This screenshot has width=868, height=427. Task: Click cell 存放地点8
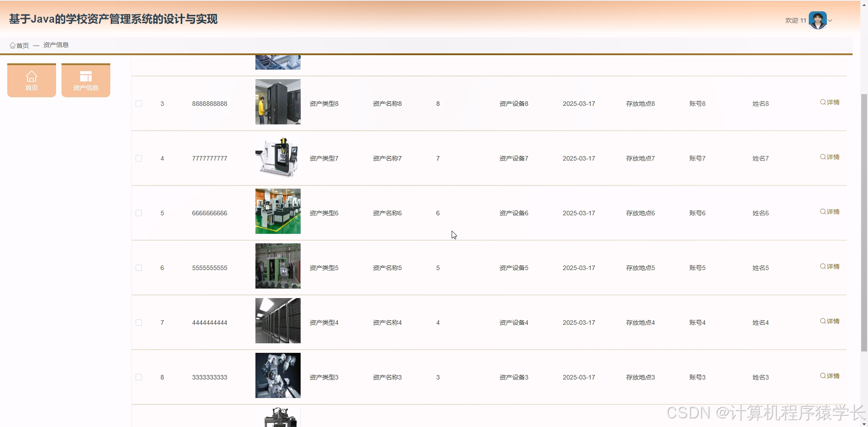point(641,104)
